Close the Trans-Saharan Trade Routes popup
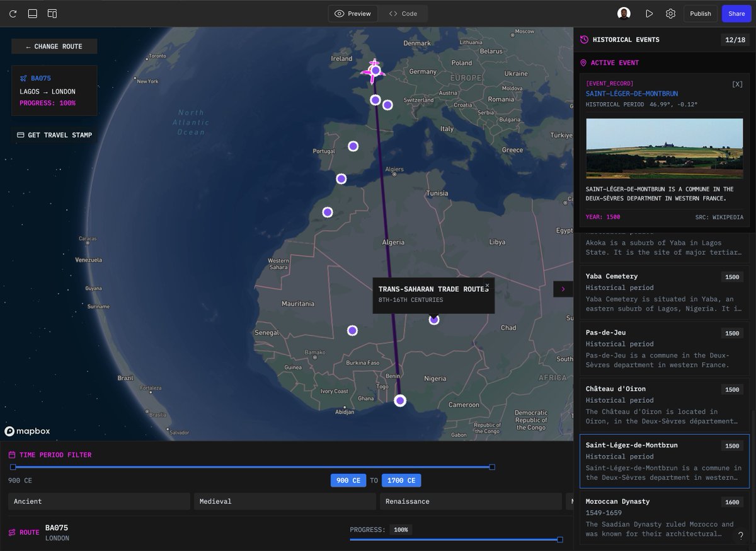The height and width of the screenshot is (551, 756). (x=487, y=285)
